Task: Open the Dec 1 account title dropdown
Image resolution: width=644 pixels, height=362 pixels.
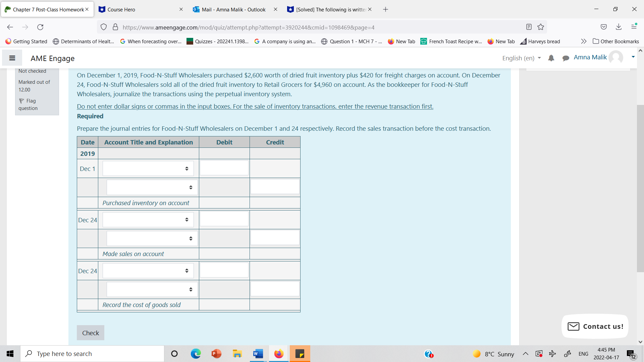Action: (x=148, y=168)
